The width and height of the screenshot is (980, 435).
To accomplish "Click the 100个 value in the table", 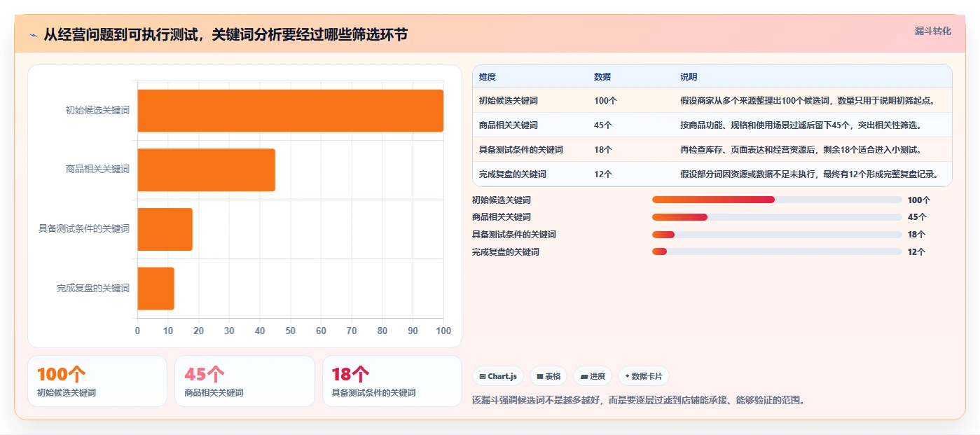I will (605, 101).
